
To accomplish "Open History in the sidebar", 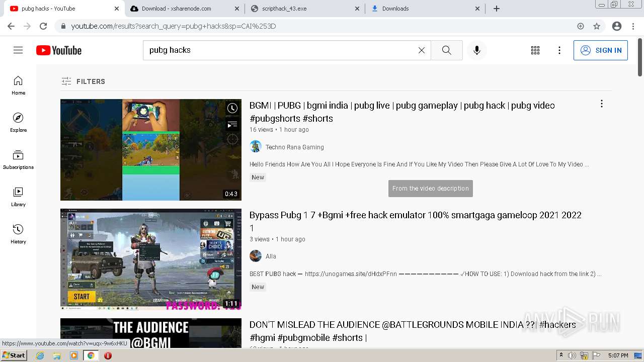I will pos(18,234).
